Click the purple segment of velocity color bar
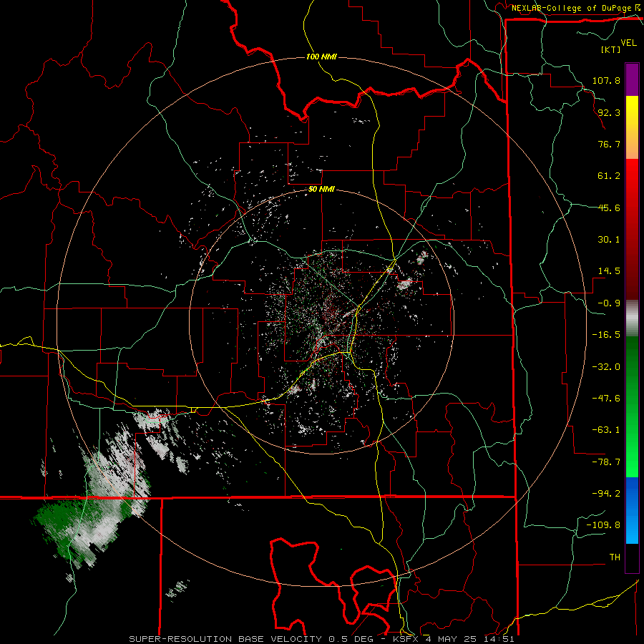The height and width of the screenshot is (644, 644). tap(632, 79)
